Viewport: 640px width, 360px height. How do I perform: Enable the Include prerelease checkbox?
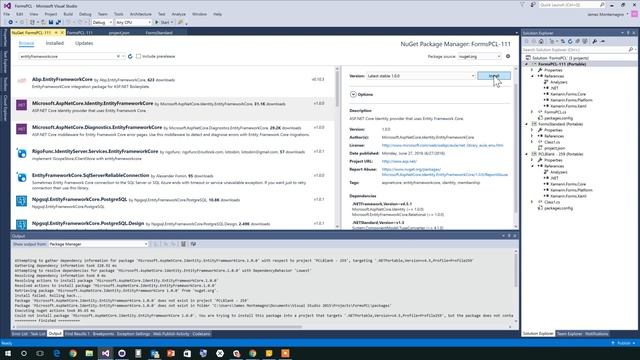(138, 56)
